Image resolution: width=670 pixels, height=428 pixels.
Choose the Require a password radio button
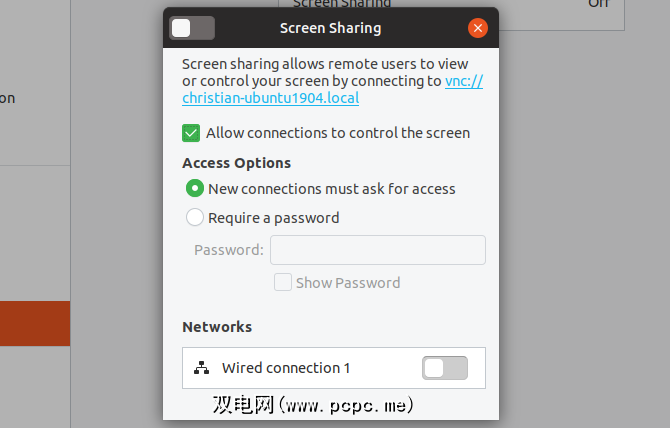tap(194, 218)
